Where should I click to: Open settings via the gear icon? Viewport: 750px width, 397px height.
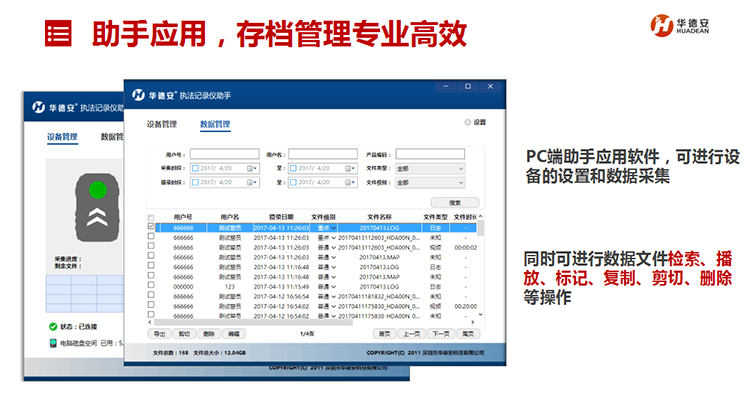(467, 122)
